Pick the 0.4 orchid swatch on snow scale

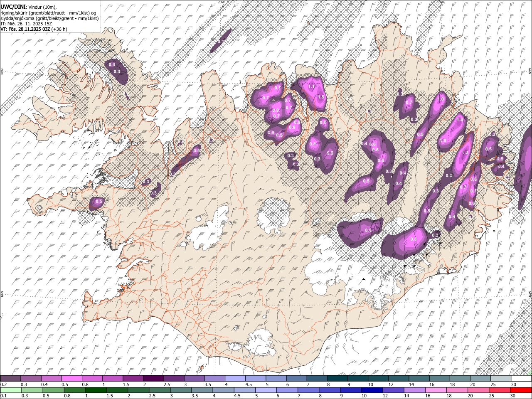[51, 379]
